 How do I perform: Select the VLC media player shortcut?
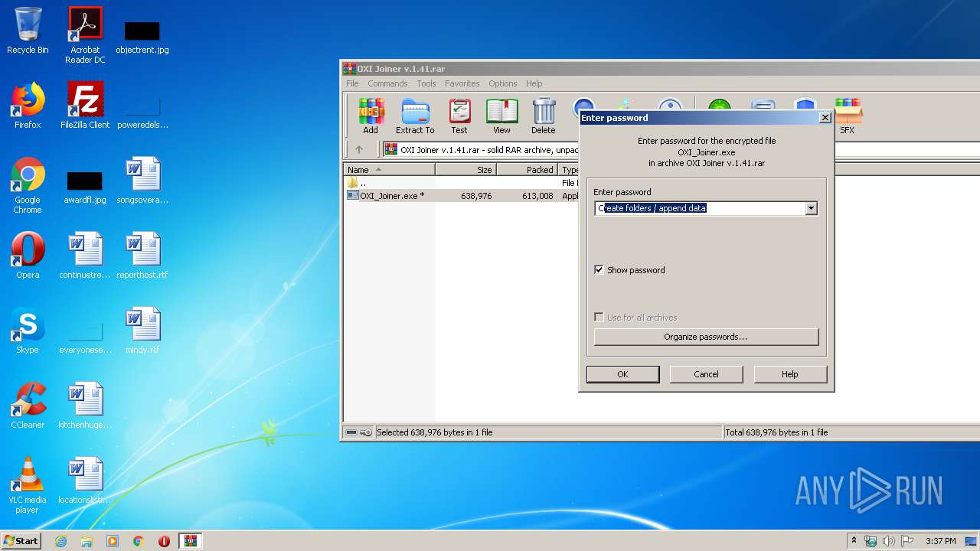point(28,485)
